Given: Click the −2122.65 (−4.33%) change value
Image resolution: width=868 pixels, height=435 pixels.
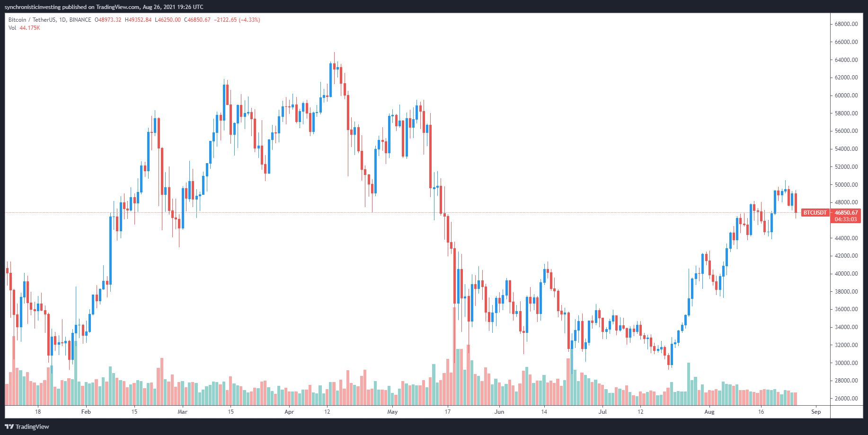Looking at the screenshot, I should click(237, 20).
